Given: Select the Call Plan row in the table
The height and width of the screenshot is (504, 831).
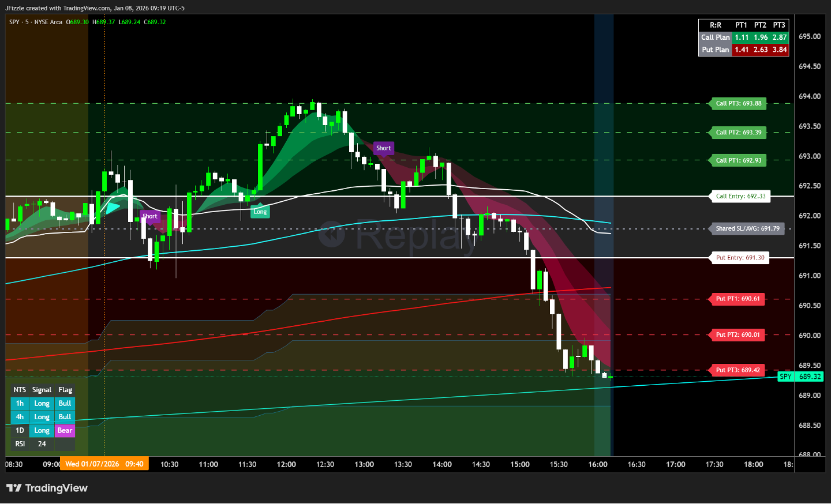Looking at the screenshot, I should (715, 37).
